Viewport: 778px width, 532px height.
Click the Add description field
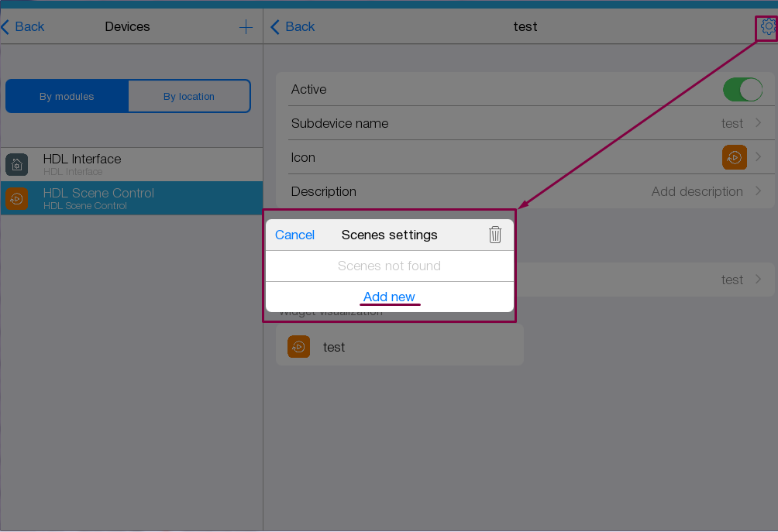click(x=697, y=191)
